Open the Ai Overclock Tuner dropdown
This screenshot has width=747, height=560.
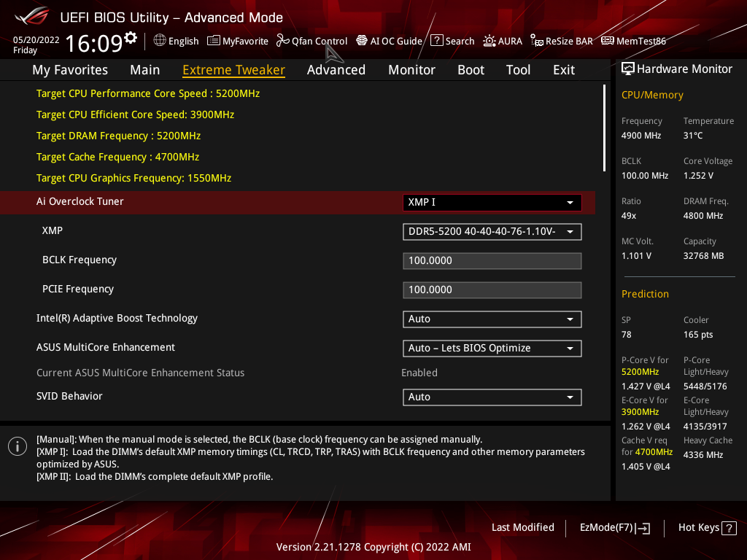(x=492, y=203)
